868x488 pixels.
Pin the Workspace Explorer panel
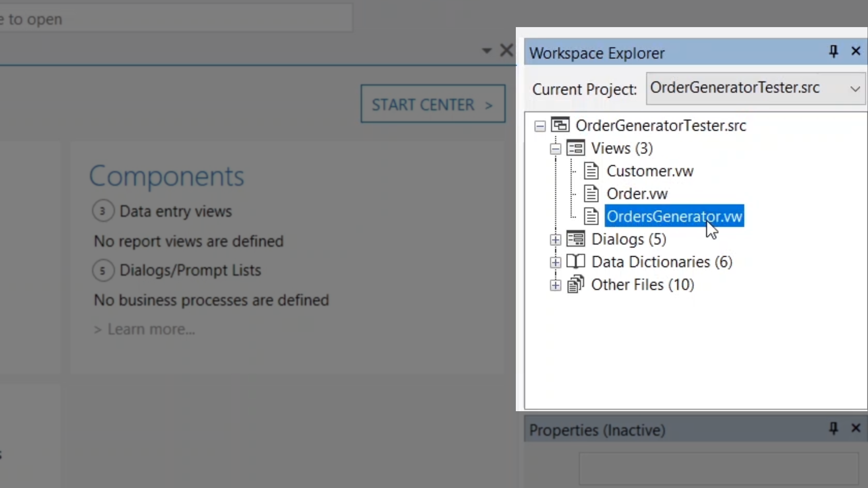(833, 52)
